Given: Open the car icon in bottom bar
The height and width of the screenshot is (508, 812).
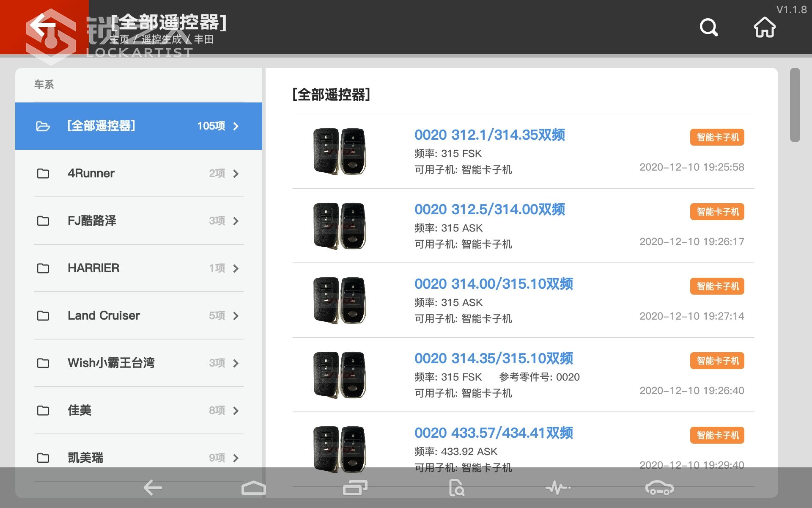Looking at the screenshot, I should [x=659, y=488].
